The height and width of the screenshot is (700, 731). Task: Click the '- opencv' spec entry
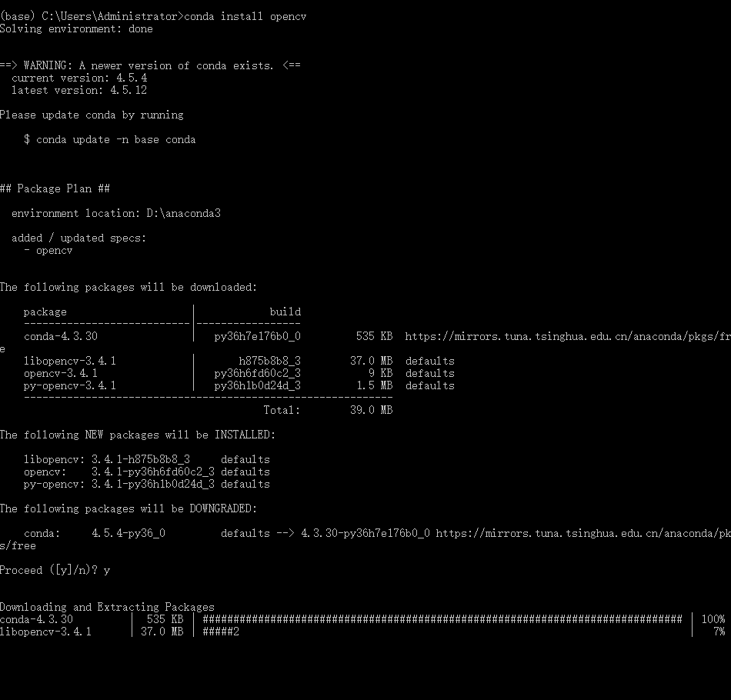(x=48, y=251)
